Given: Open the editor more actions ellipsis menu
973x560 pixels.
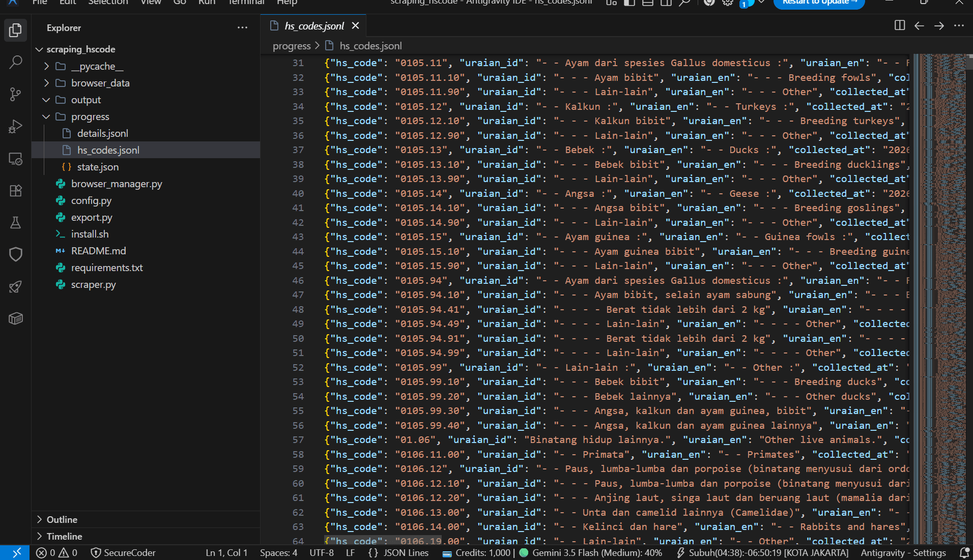Looking at the screenshot, I should (959, 25).
